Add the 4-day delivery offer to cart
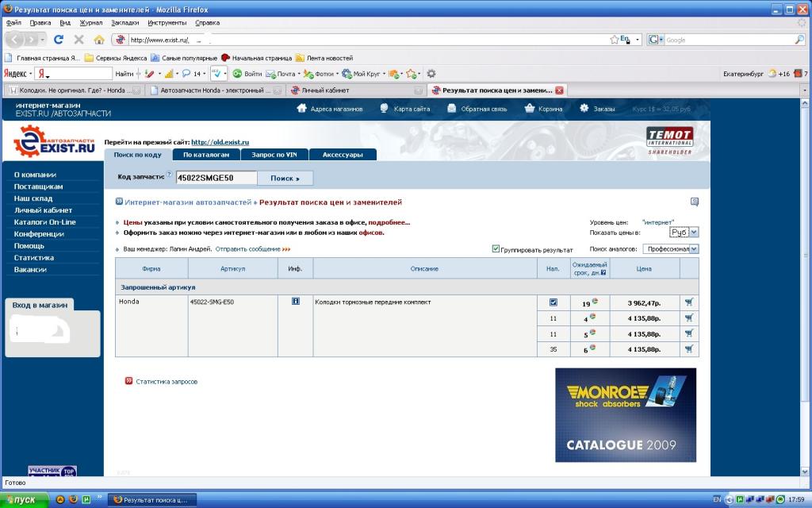 689,317
